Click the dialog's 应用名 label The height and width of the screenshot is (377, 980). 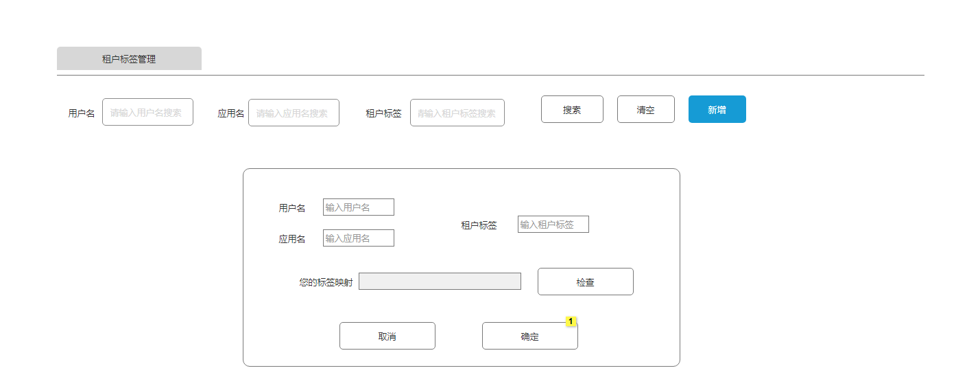click(x=292, y=239)
